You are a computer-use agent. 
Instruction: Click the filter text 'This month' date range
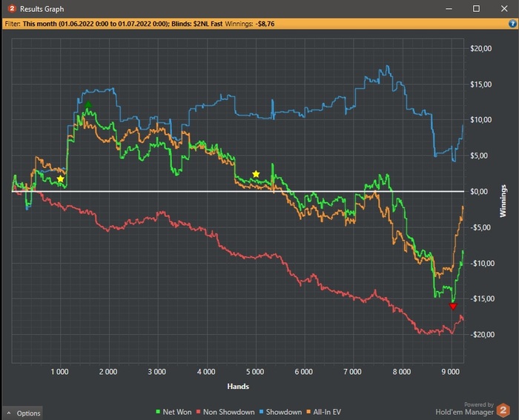[x=96, y=24]
